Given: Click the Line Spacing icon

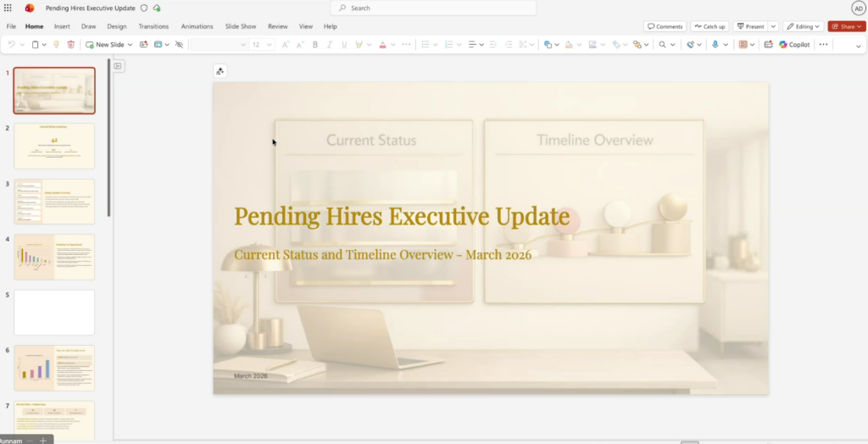Looking at the screenshot, I should click(x=522, y=44).
